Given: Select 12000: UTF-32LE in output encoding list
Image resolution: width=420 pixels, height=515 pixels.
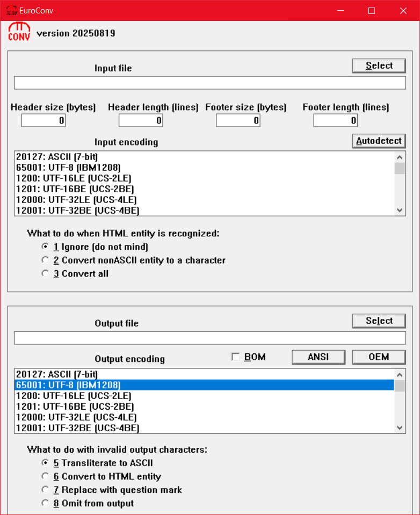Looking at the screenshot, I should tap(76, 417).
